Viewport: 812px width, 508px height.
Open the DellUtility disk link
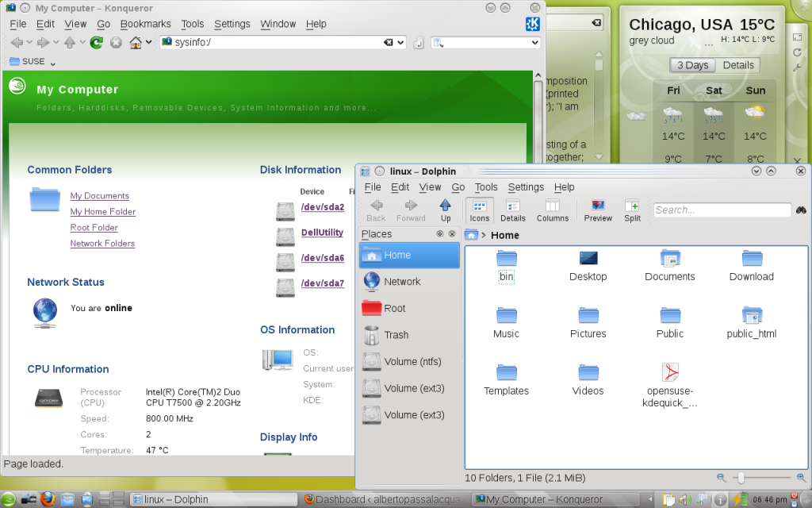[322, 233]
